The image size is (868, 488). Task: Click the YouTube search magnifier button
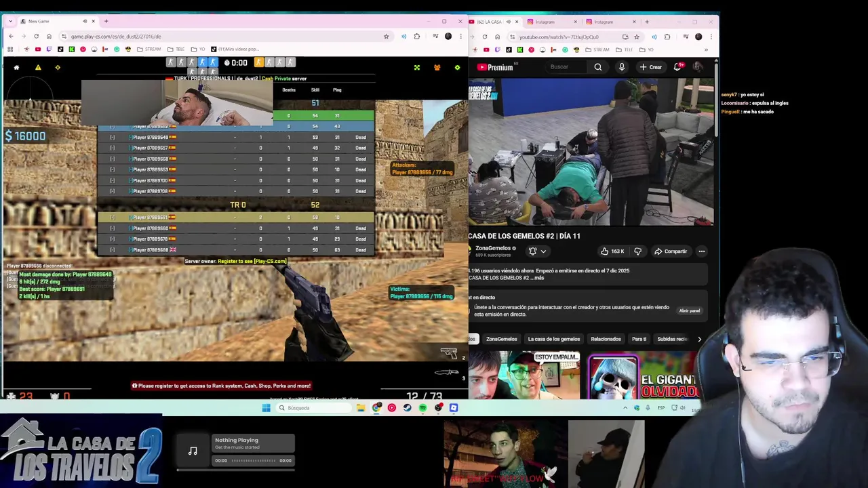598,66
